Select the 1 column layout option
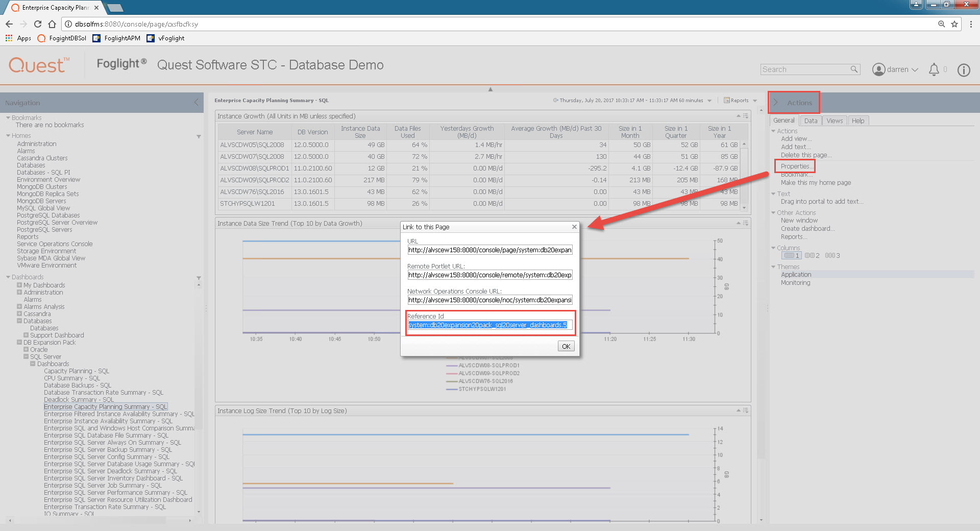Screen dimensions: 980x531 (792, 255)
